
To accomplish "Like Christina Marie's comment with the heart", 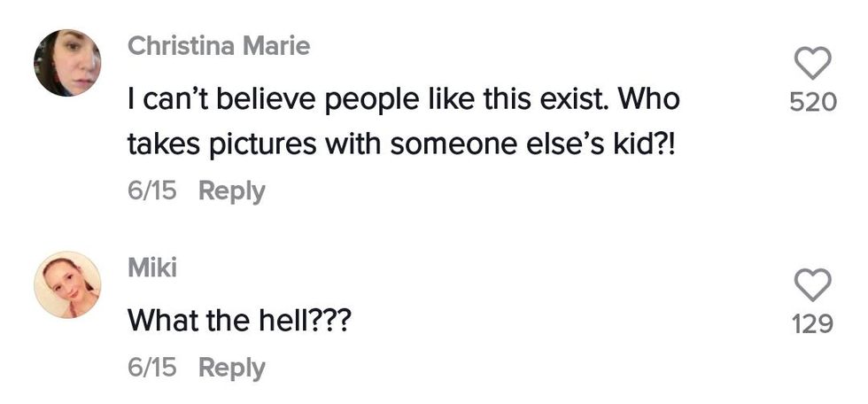I will point(812,65).
